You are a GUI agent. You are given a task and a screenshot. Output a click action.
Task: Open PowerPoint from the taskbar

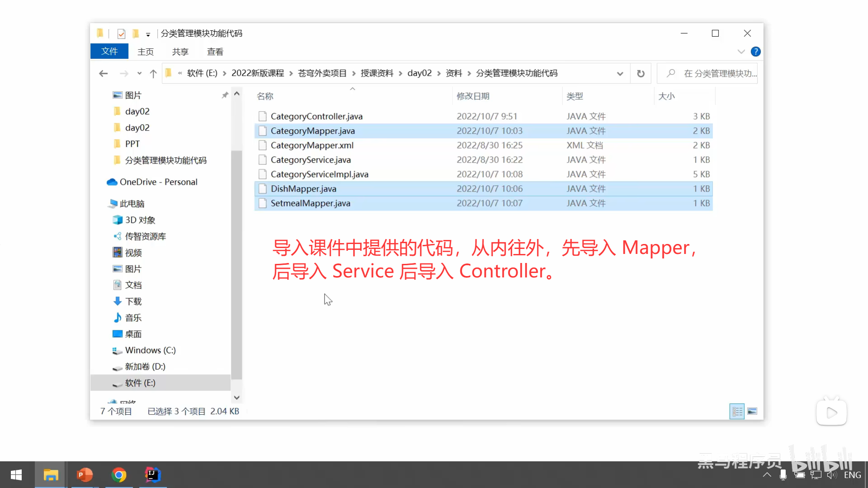point(85,475)
